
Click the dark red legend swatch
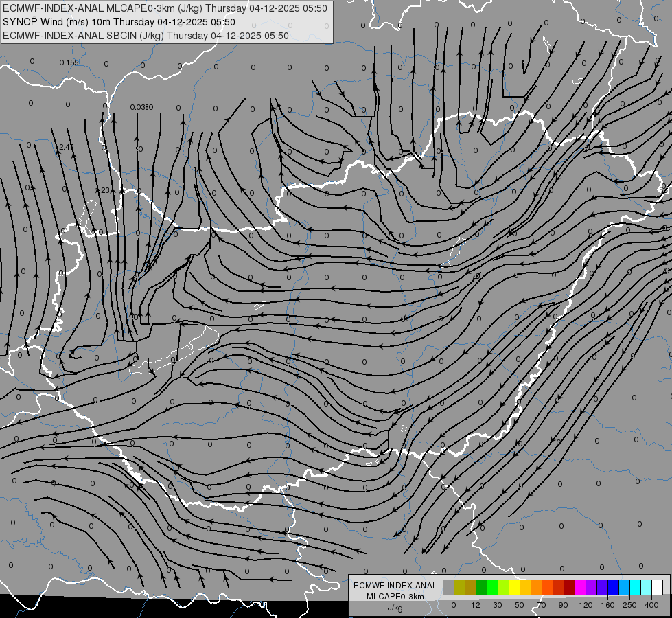coord(570,587)
